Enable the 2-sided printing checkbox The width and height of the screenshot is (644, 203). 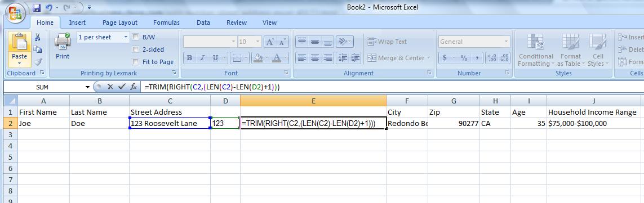point(136,49)
